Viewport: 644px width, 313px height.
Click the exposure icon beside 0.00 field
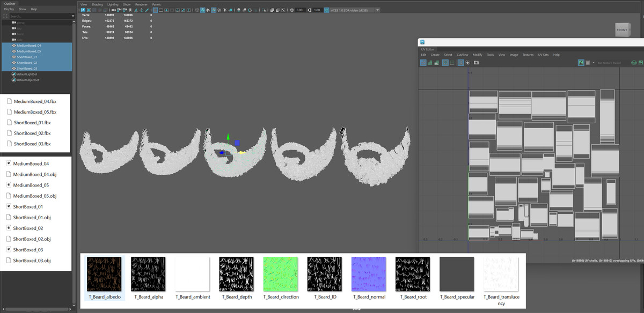pos(292,10)
